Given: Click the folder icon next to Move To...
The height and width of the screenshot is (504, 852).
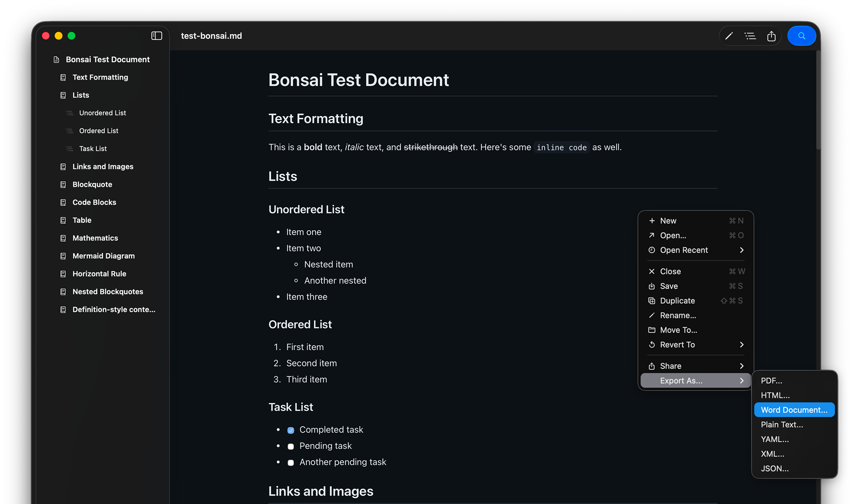Looking at the screenshot, I should pyautogui.click(x=652, y=330).
